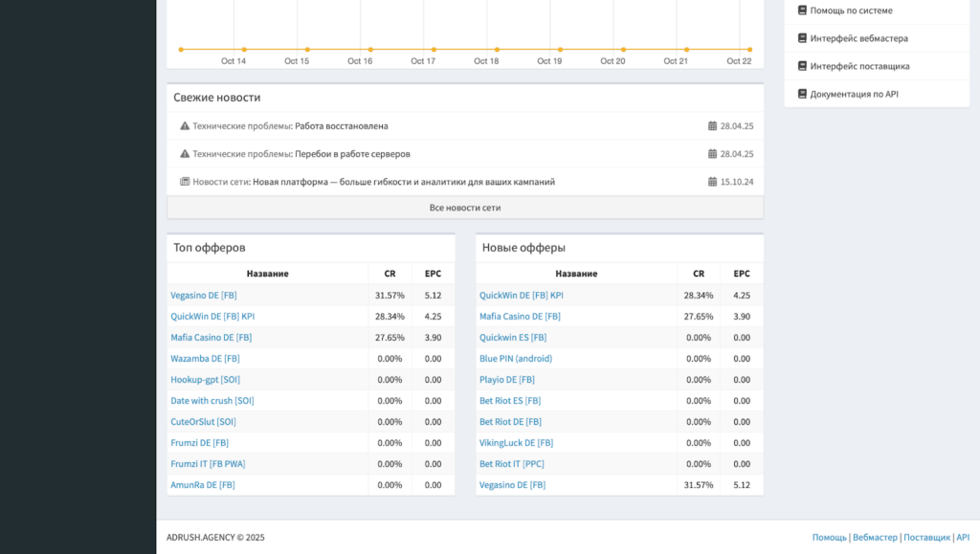Open Frumzi IT [FB PWA] offer
The height and width of the screenshot is (554, 980).
(208, 463)
